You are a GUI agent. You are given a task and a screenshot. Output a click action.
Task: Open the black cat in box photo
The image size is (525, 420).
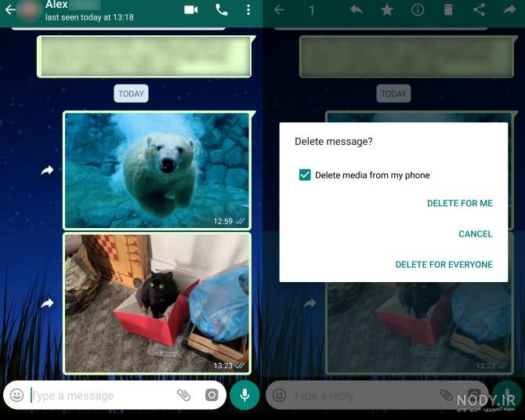pos(157,303)
